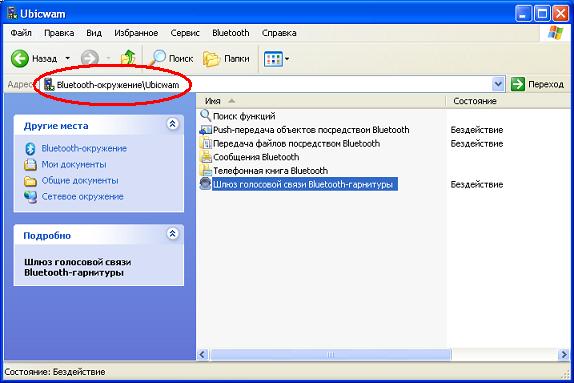This screenshot has height=383, width=574.
Task: Click the Push-передача объектов service icon
Action: (x=206, y=130)
